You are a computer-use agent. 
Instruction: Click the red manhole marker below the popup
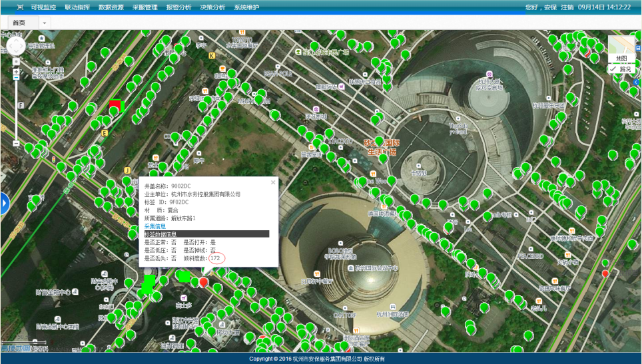[x=204, y=283]
